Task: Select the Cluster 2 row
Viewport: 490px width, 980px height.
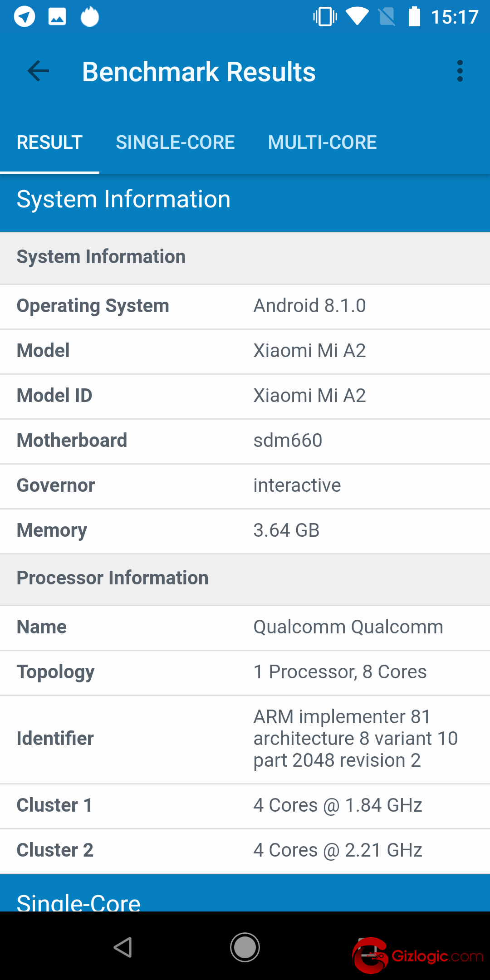Action: [245, 850]
